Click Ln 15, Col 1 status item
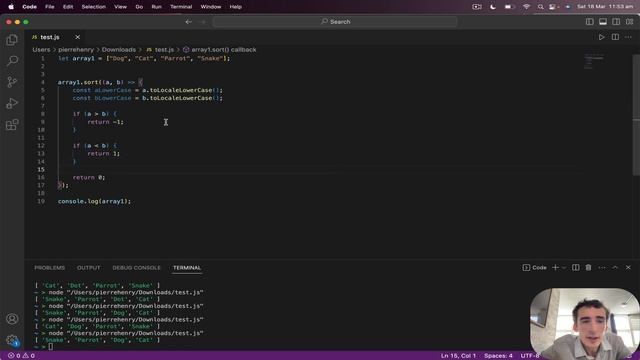Screen dimensions: 640x360 tap(458, 356)
